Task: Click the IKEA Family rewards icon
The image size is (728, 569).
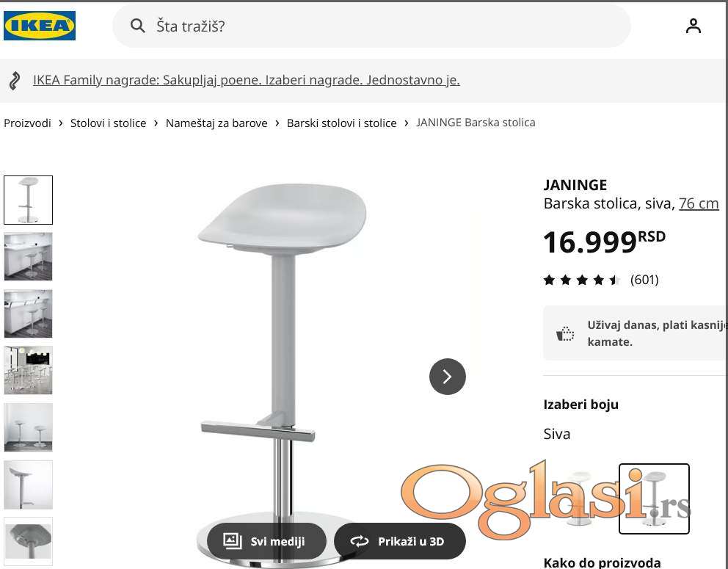Action: point(15,81)
